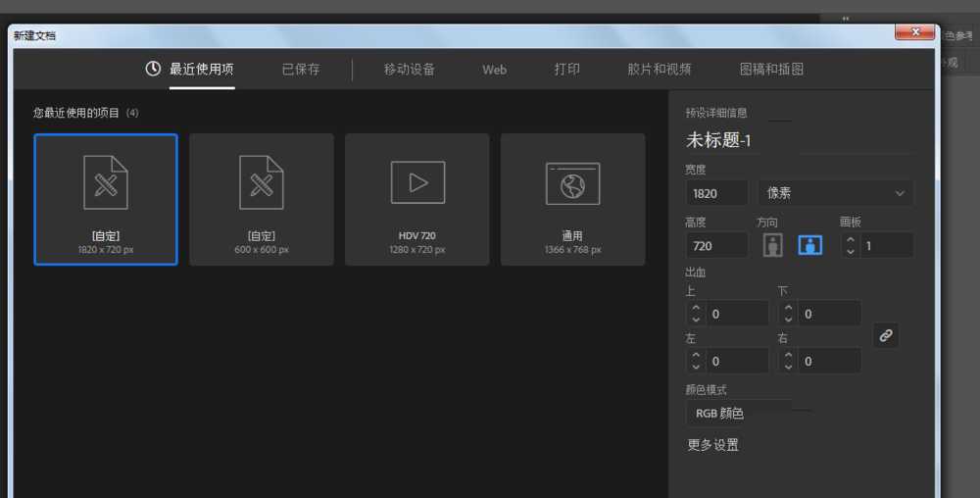Click the width field showing 1820
The height and width of the screenshot is (498, 980).
point(715,193)
